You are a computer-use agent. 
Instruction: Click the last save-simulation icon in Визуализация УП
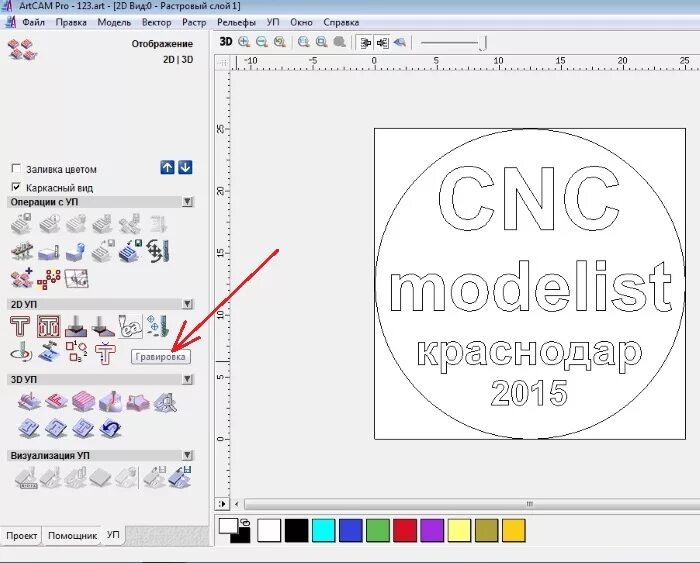click(x=180, y=477)
